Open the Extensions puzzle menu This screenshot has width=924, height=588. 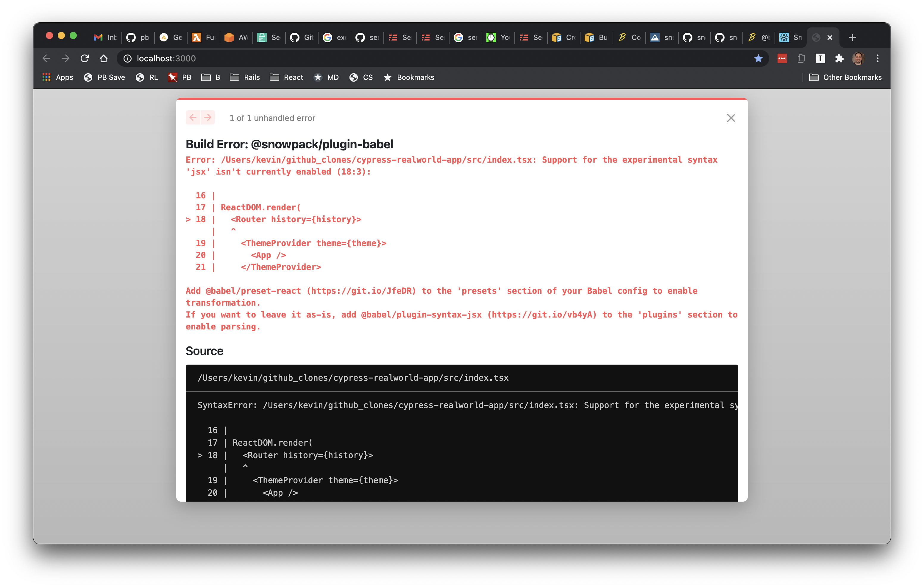point(839,58)
